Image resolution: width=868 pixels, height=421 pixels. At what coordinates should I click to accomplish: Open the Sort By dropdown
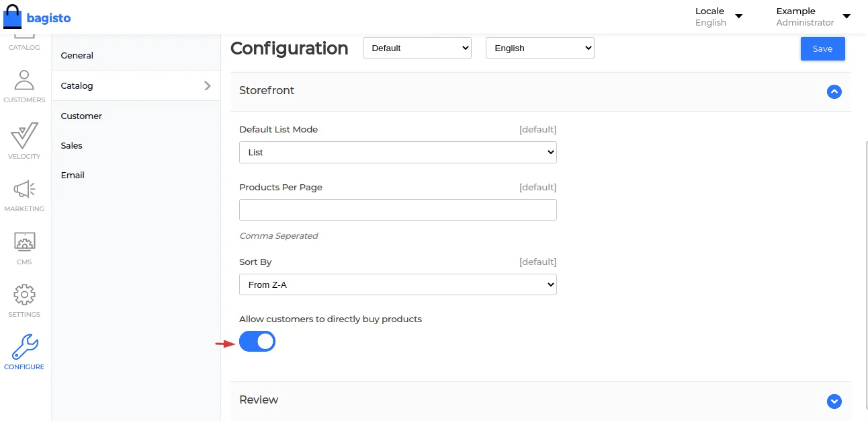tap(398, 284)
